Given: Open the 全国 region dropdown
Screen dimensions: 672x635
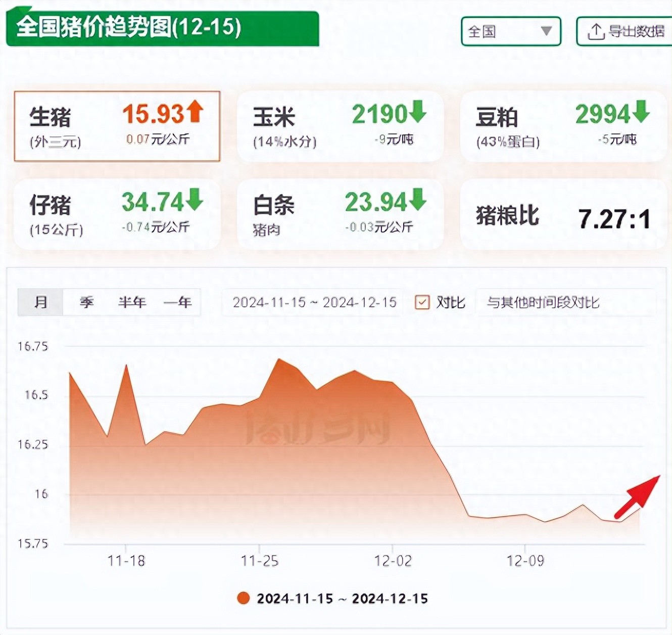Looking at the screenshot, I should 511,31.
